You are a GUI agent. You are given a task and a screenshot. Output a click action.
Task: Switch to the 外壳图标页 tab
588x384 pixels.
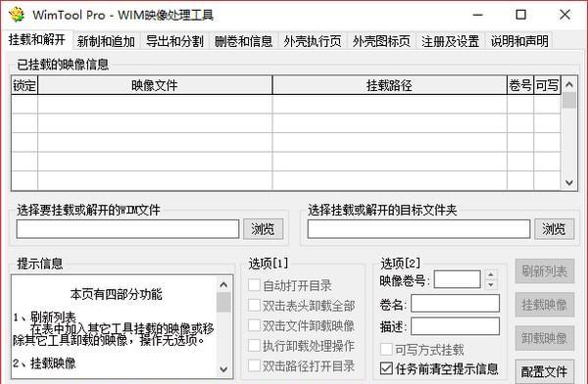pyautogui.click(x=381, y=41)
